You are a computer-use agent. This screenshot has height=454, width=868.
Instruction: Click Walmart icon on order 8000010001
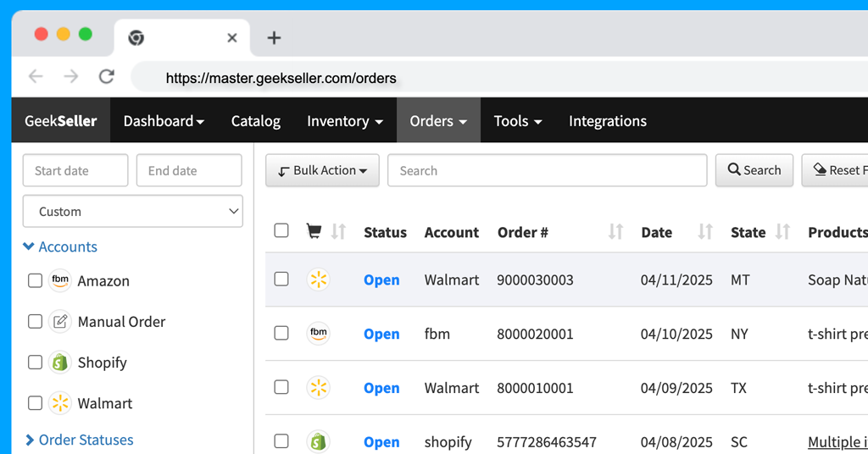click(319, 388)
